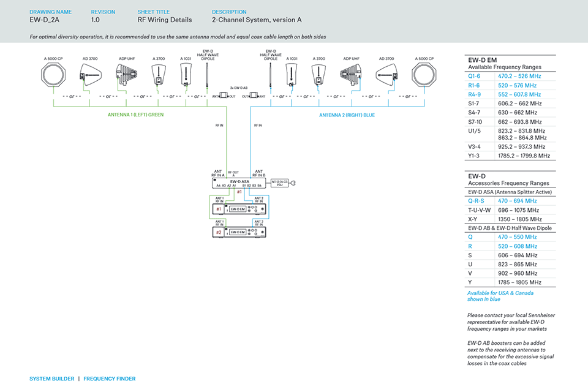The width and height of the screenshot is (588, 392).
Task: Select the EW-D EM receiver marked #1
Action: coord(239,209)
